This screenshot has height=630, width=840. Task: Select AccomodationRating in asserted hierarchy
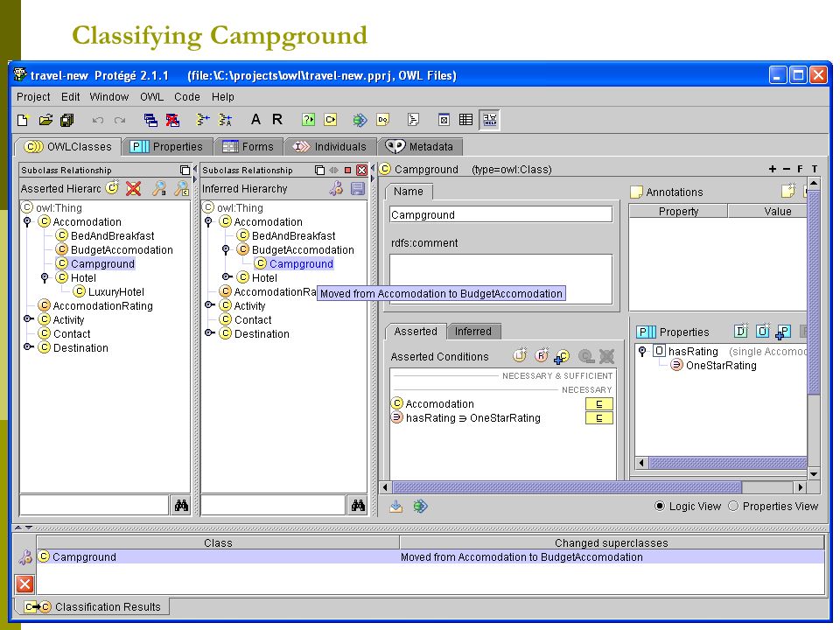(x=103, y=306)
